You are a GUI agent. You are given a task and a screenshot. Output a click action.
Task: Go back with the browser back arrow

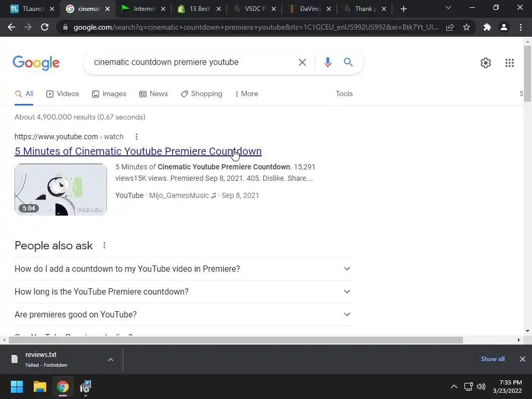11,27
